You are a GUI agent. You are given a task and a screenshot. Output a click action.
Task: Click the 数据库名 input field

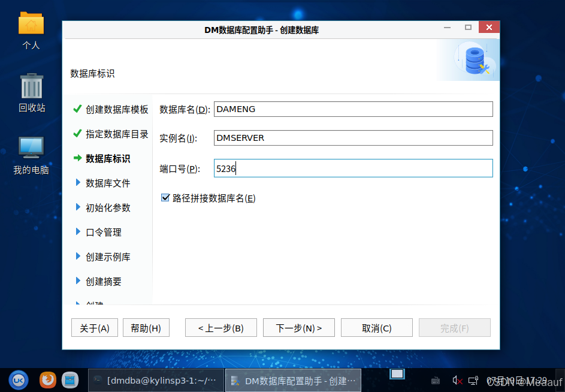(353, 109)
